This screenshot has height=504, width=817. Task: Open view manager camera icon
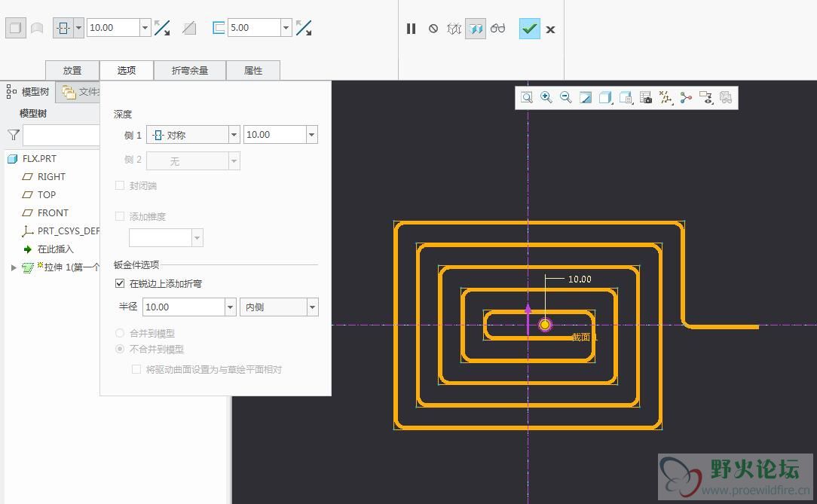pyautogui.click(x=646, y=97)
